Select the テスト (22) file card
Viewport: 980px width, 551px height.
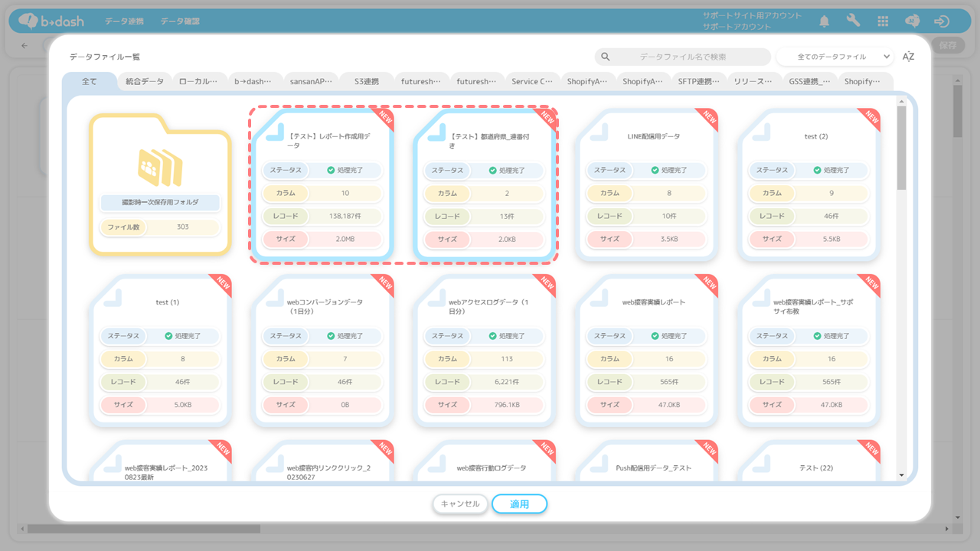[x=809, y=460]
